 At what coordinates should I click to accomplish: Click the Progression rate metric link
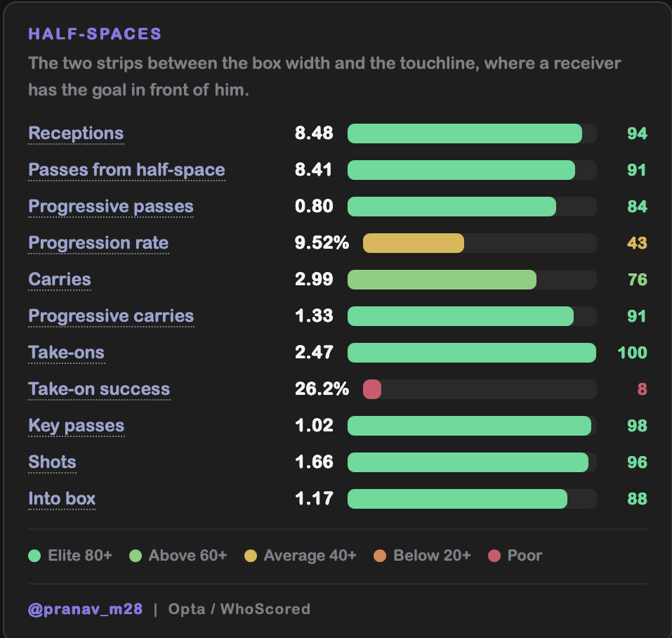click(98, 243)
